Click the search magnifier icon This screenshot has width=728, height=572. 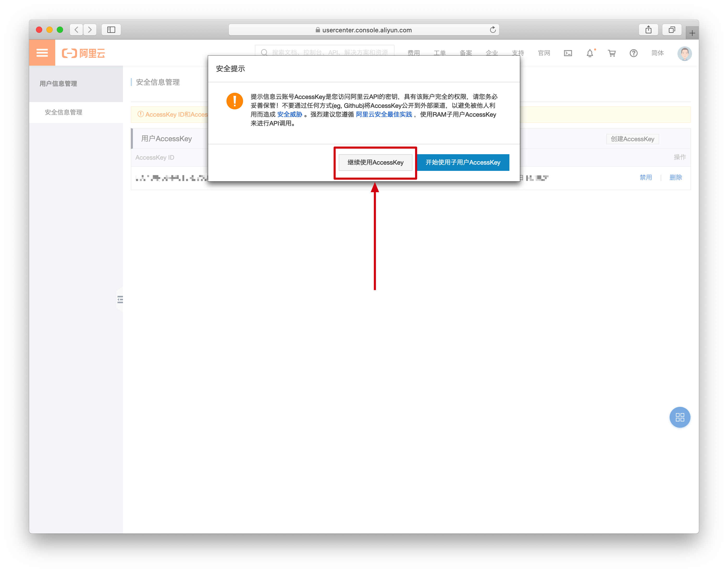264,53
